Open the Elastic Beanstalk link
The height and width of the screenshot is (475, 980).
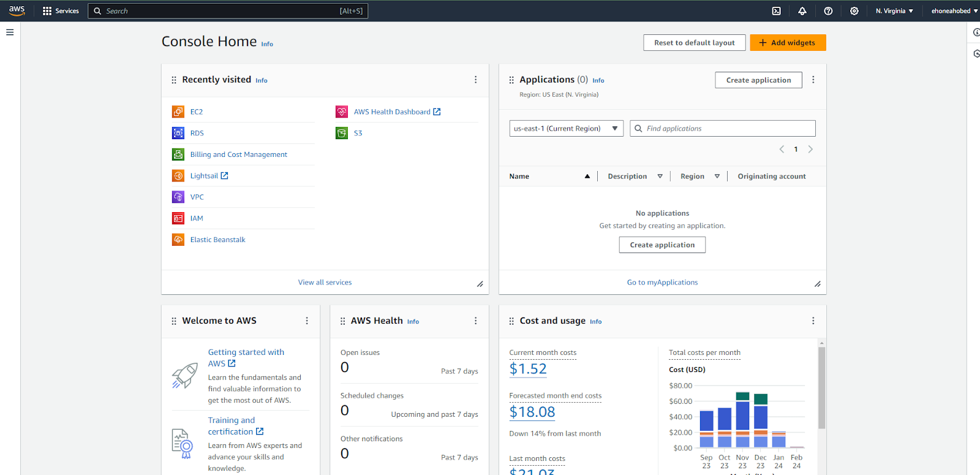click(x=217, y=240)
